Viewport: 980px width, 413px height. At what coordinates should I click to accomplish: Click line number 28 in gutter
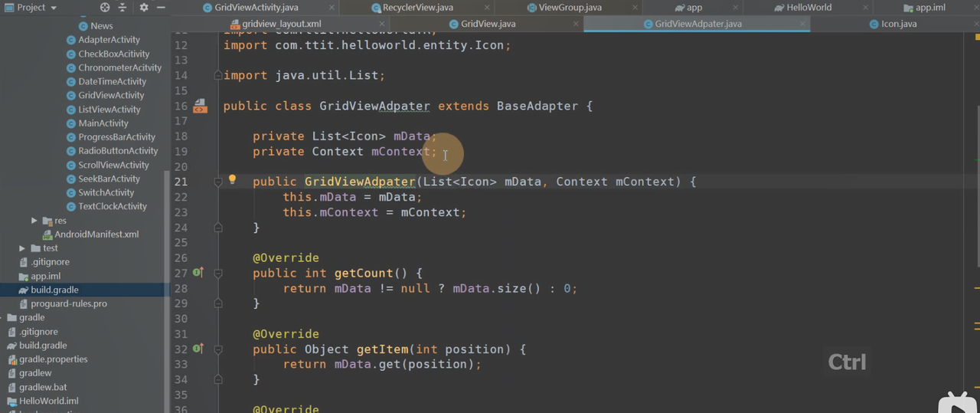(181, 288)
